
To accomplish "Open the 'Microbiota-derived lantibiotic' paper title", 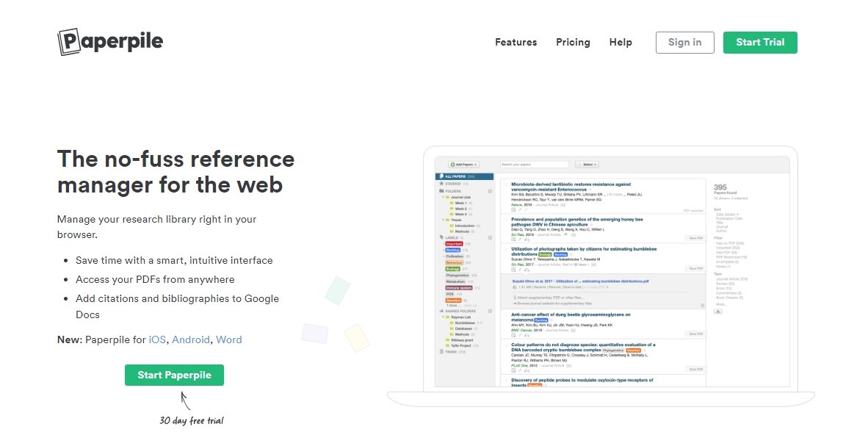I will [571, 187].
